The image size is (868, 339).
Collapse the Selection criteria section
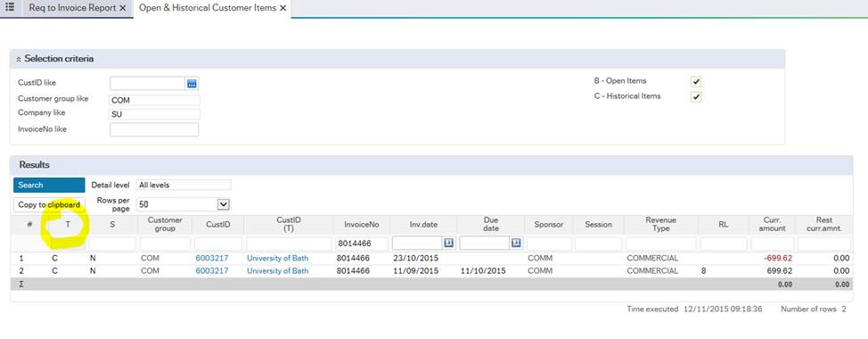pyautogui.click(x=18, y=59)
